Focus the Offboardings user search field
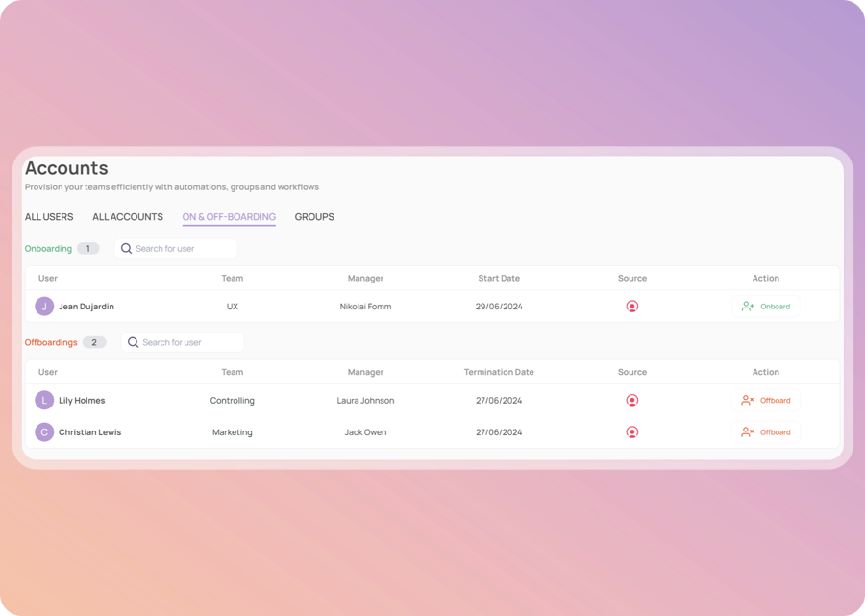The width and height of the screenshot is (865, 616). pos(189,342)
